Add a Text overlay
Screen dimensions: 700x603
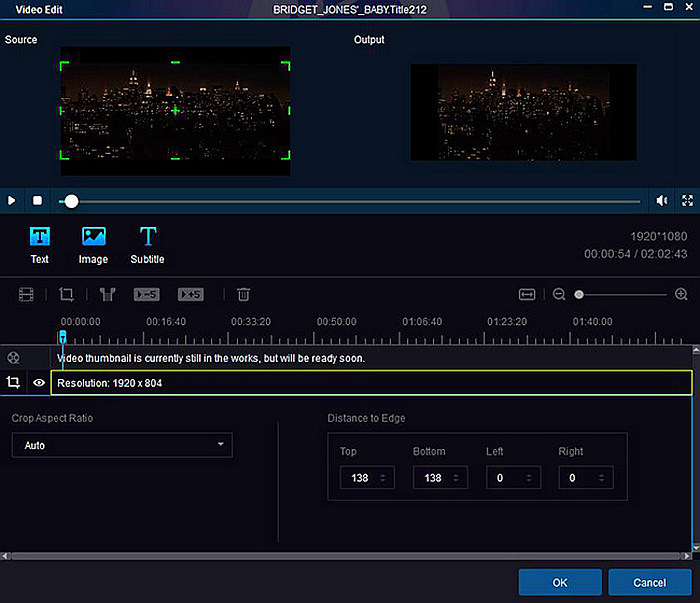[x=40, y=245]
